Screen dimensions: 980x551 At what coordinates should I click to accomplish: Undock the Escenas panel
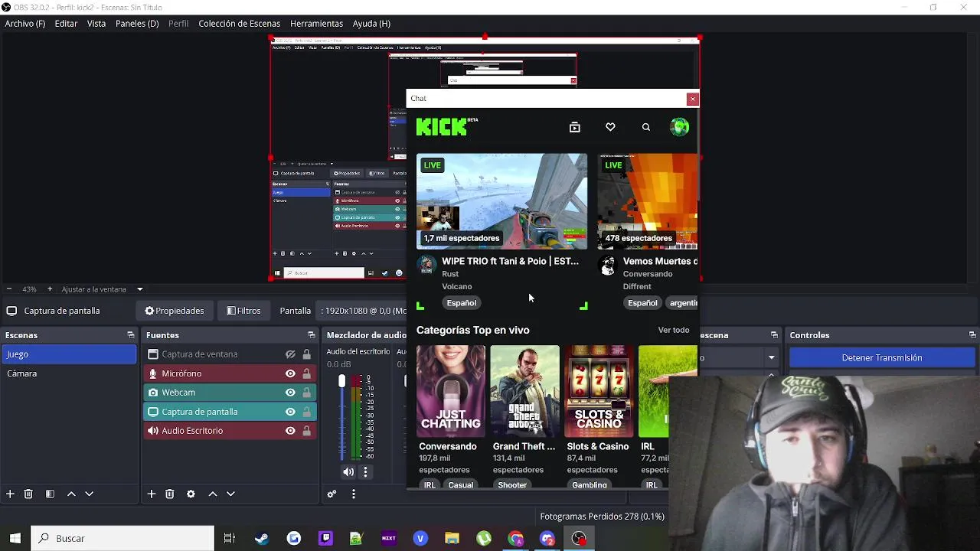131,335
